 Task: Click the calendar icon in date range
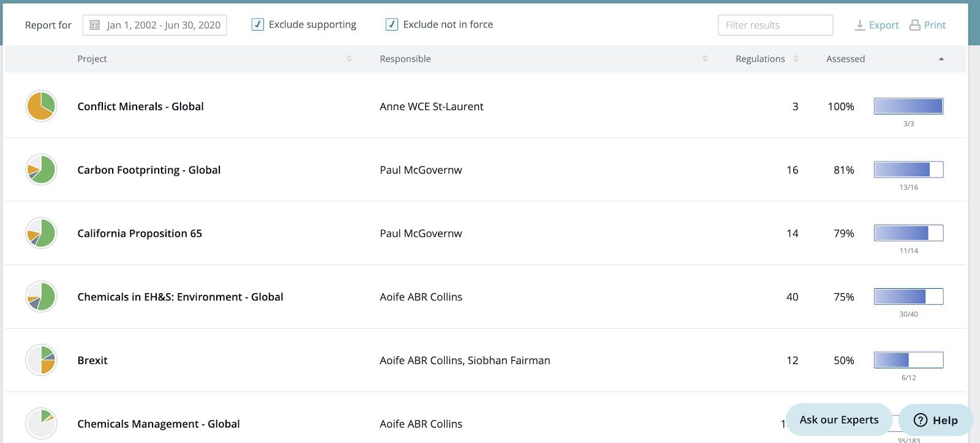coord(95,25)
